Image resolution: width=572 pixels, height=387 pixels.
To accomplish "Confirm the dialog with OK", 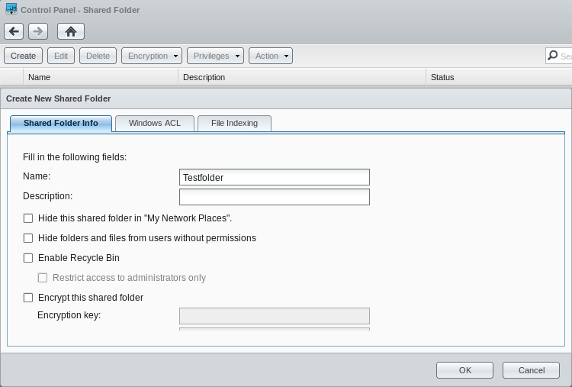I will tap(465, 370).
